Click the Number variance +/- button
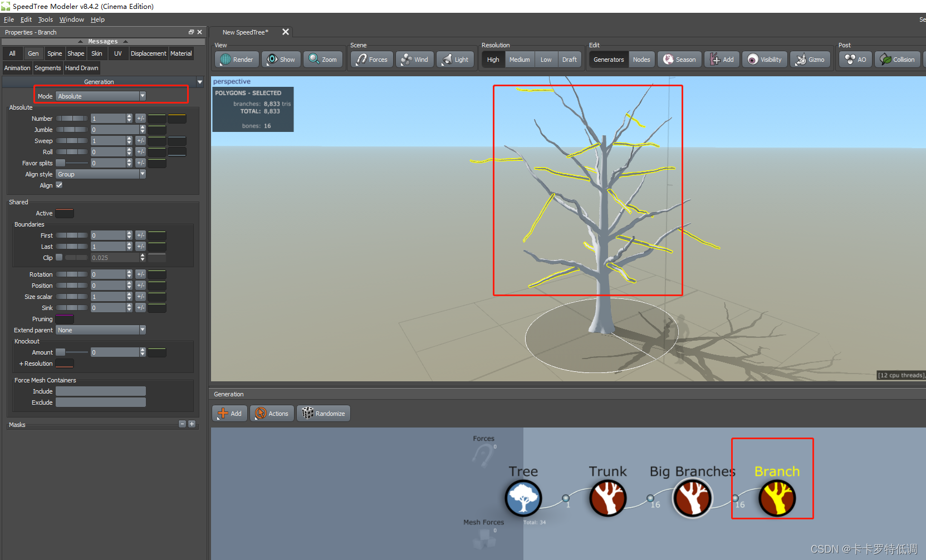The image size is (926, 560). pos(140,119)
